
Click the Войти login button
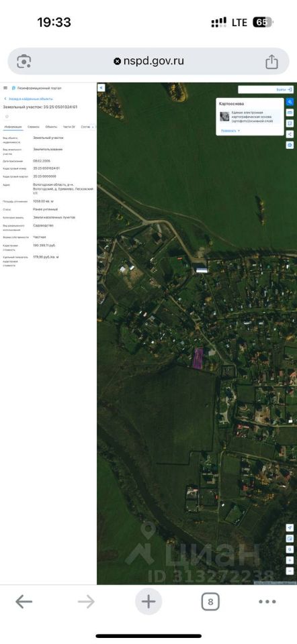pyautogui.click(x=284, y=89)
